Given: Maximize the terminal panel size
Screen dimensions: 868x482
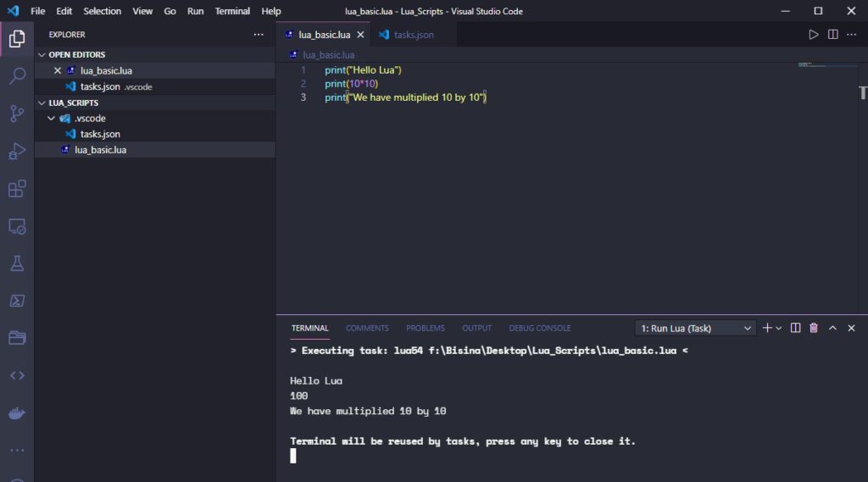Looking at the screenshot, I should click(x=832, y=328).
